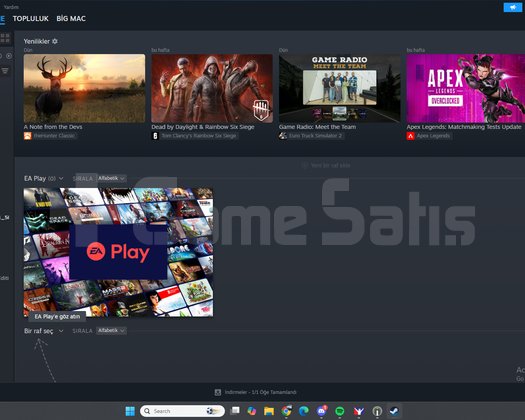Open Yenilikler settings gear

(x=55, y=41)
